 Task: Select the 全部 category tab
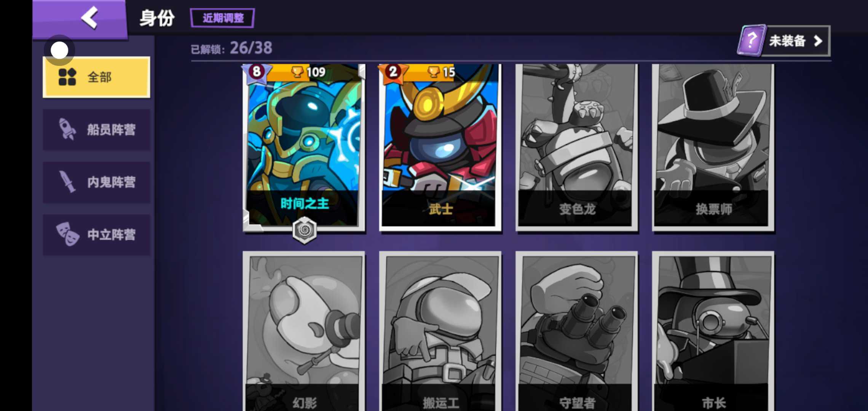point(96,77)
